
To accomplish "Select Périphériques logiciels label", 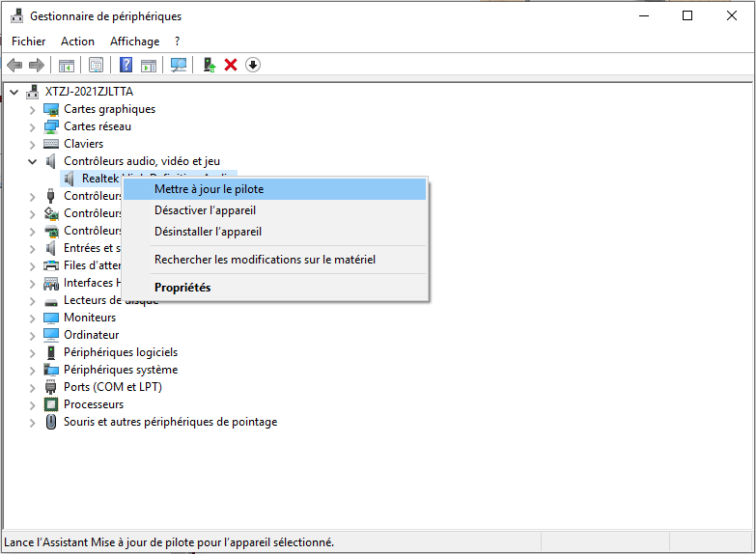I will (121, 352).
